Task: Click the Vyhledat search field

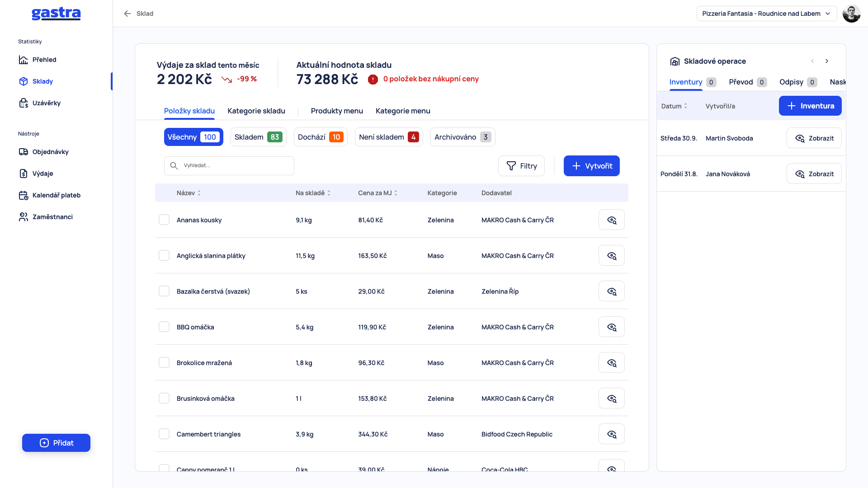Action: [229, 166]
